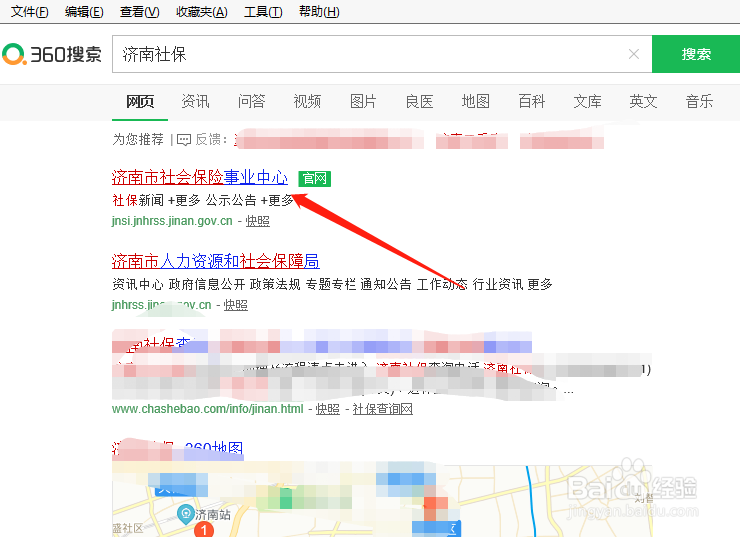The image size is (740, 537).
Task: Open 快照 for the chashebao result
Action: click(328, 409)
